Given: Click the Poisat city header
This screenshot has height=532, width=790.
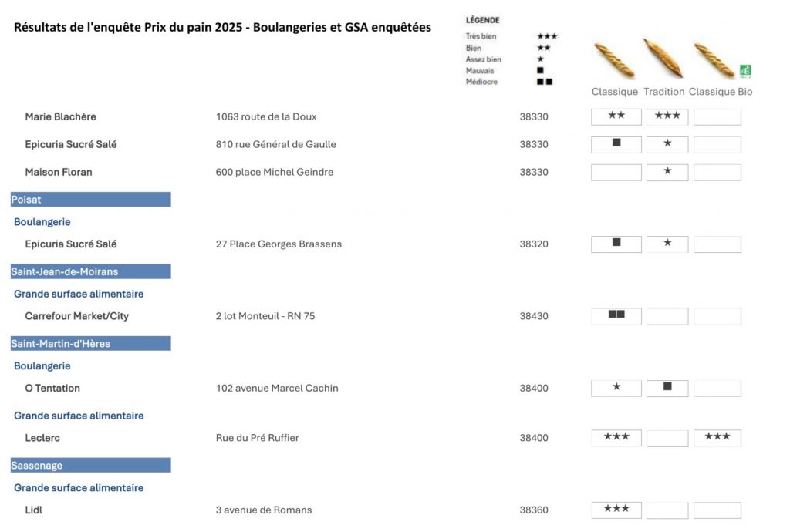Looking at the screenshot, I should (91, 200).
